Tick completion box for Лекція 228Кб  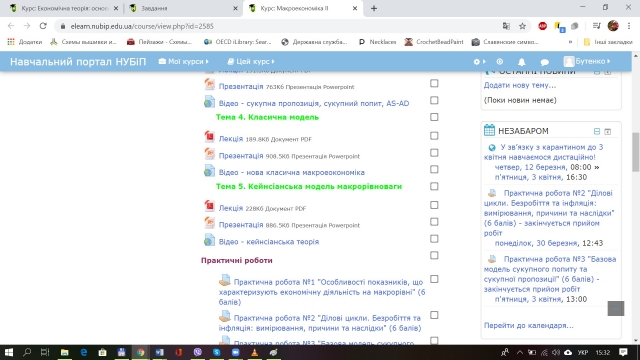coord(434,205)
